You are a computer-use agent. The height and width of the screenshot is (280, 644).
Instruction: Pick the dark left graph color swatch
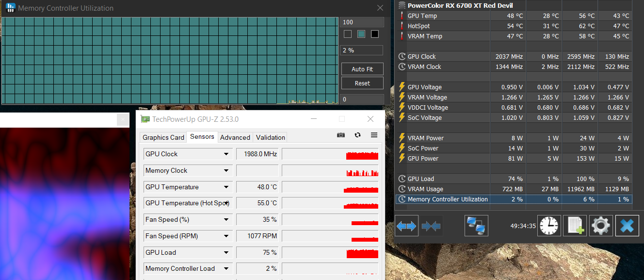347,34
